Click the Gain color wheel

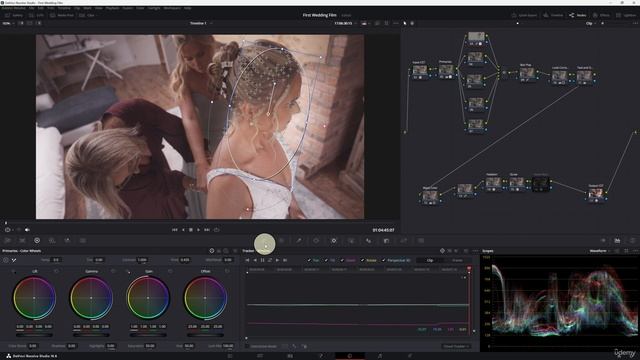coord(148,298)
